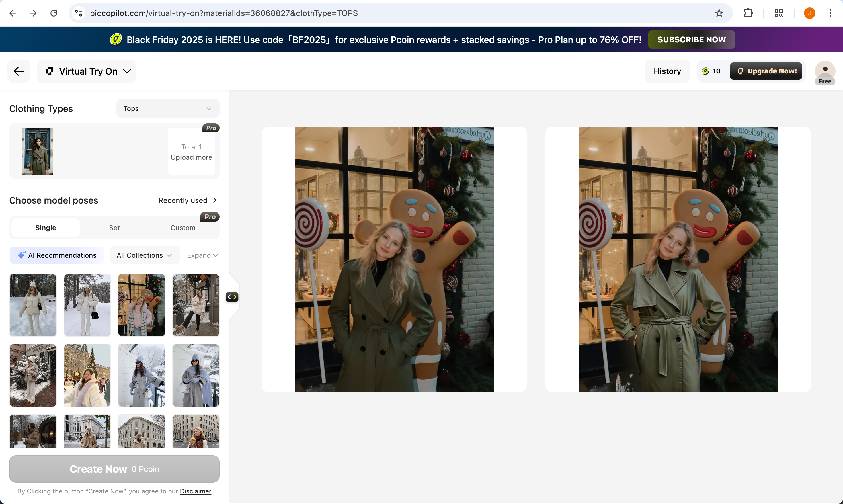
Task: Open the Clothing Types Tops dropdown
Action: pyautogui.click(x=168, y=109)
